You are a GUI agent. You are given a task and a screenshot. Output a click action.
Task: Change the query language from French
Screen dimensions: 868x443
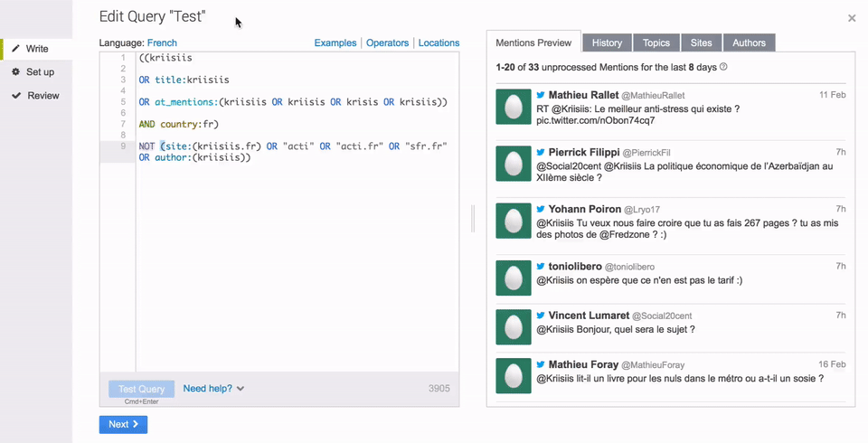pos(162,42)
